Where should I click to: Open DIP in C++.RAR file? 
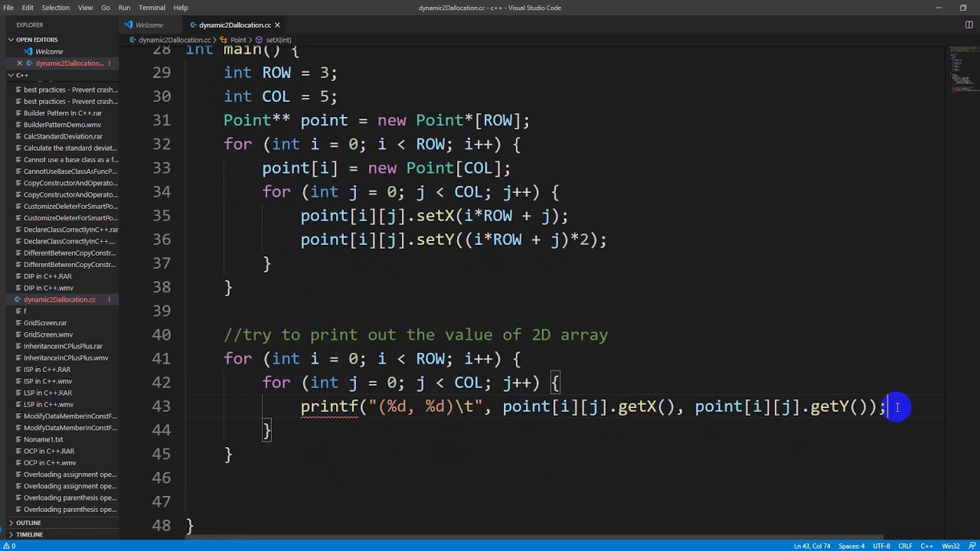(x=47, y=276)
